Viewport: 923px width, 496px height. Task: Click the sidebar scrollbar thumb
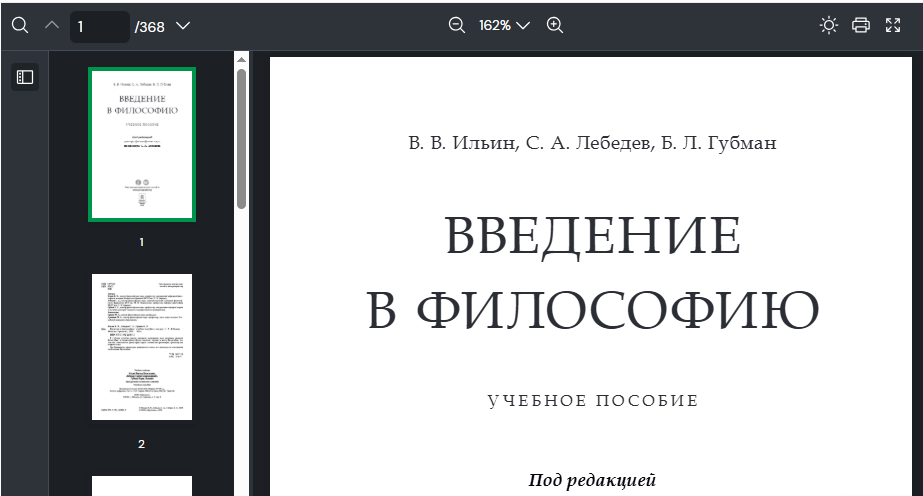tap(241, 139)
